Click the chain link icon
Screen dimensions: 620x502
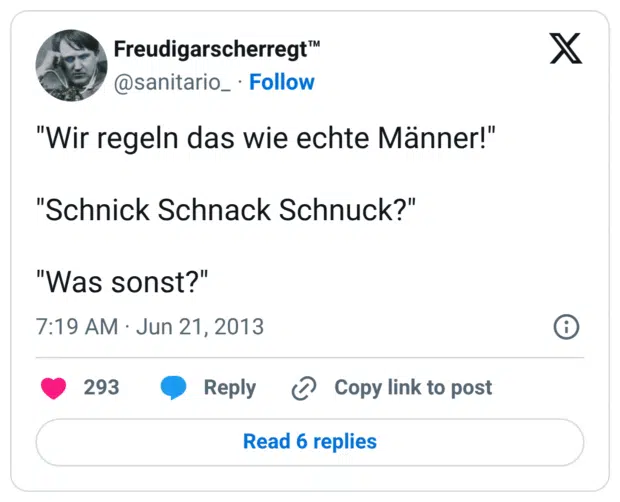[303, 388]
